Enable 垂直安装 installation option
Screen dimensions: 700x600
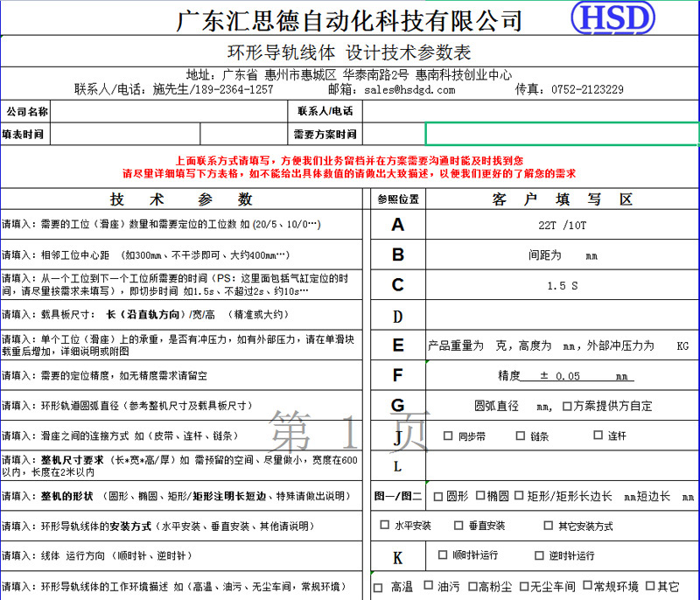coord(458,526)
